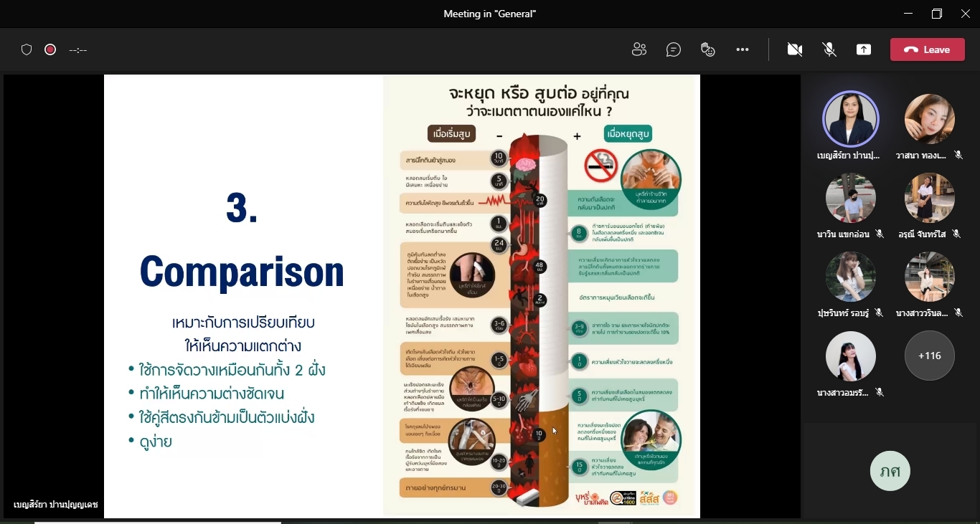The width and height of the screenshot is (980, 524).
Task: Turn the camera on
Action: 794,49
